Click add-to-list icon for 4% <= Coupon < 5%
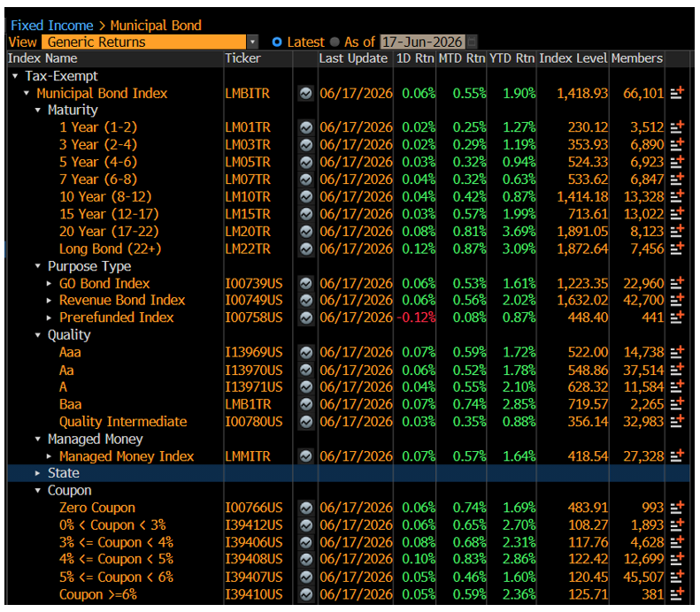 tap(677, 559)
